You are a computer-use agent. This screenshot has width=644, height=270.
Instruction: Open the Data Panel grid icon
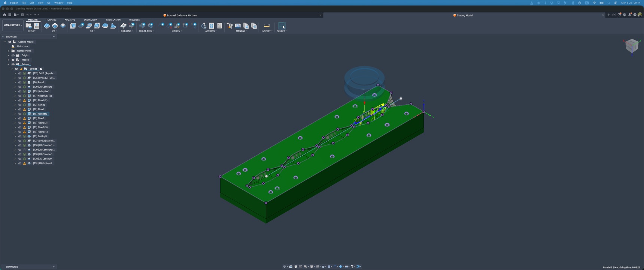[10, 15]
